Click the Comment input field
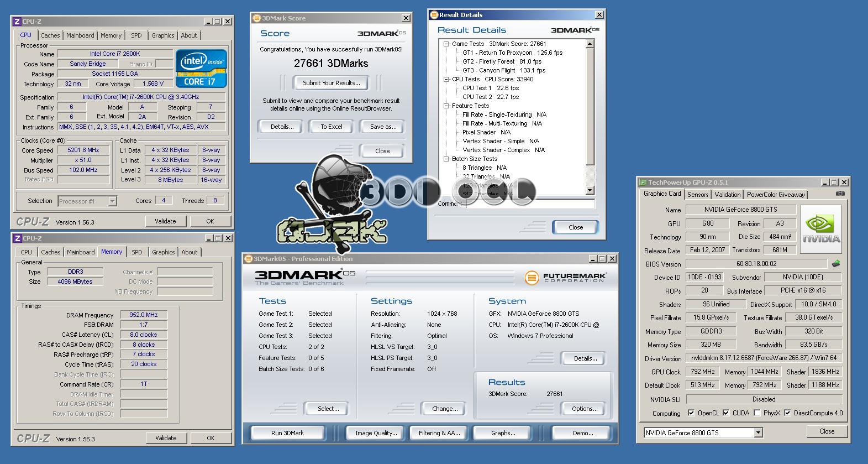 (530, 204)
